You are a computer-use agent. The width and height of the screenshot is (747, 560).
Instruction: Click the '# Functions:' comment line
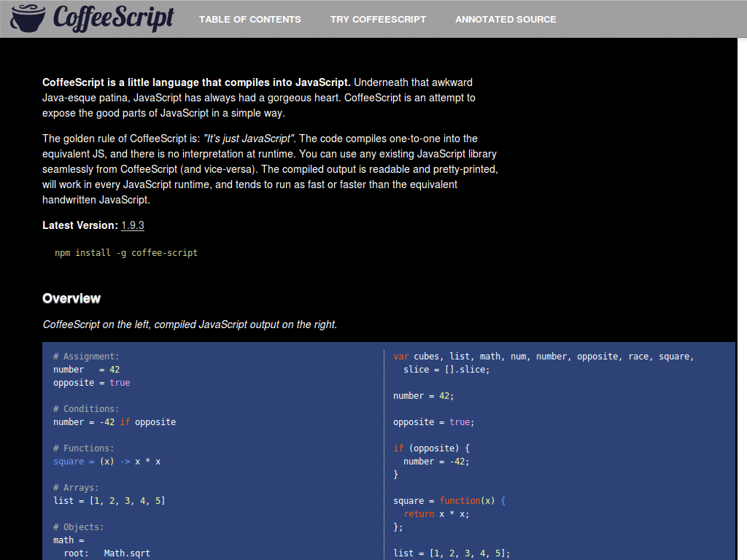point(84,448)
